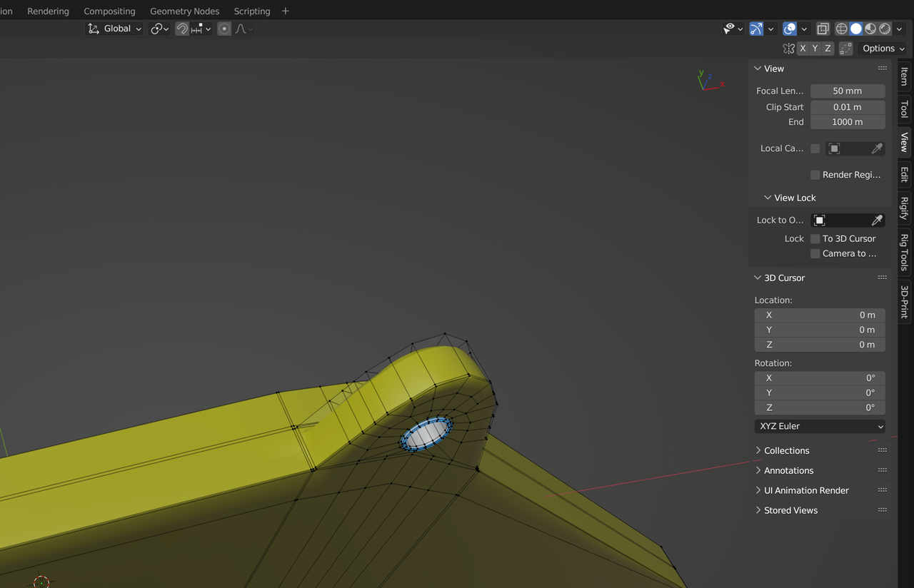Viewport: 914px width, 588px height.
Task: Click the mesh symmetry butterfly icon
Action: tap(788, 48)
